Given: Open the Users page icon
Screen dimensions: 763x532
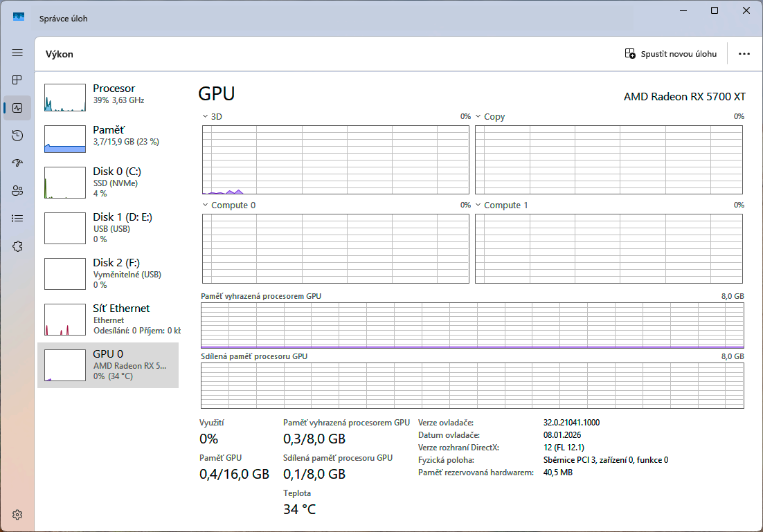Looking at the screenshot, I should pos(17,191).
